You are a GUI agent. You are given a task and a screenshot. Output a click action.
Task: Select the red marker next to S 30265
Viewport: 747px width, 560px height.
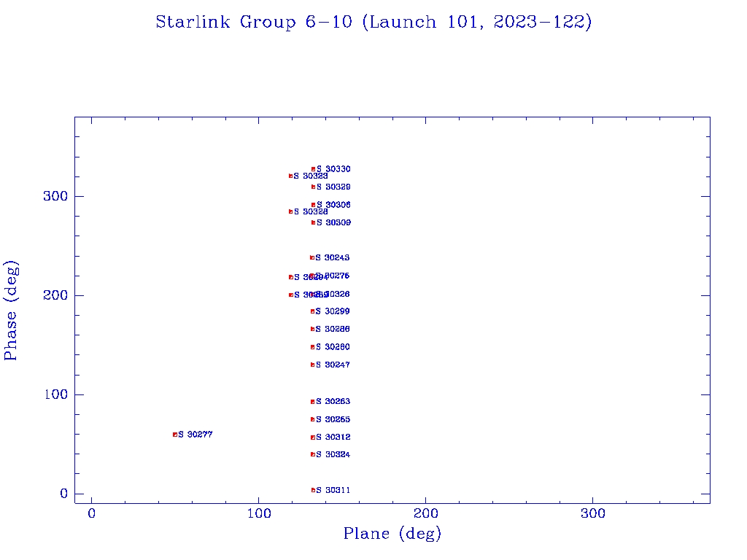[313, 419]
